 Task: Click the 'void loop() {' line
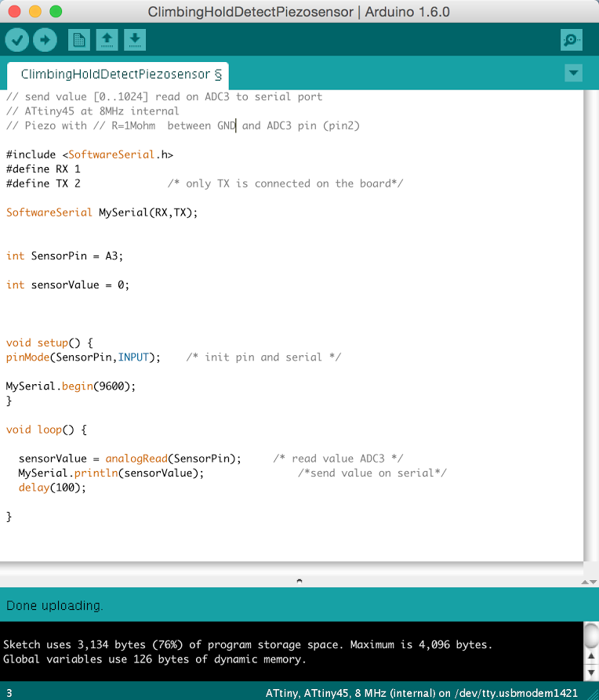(46, 430)
